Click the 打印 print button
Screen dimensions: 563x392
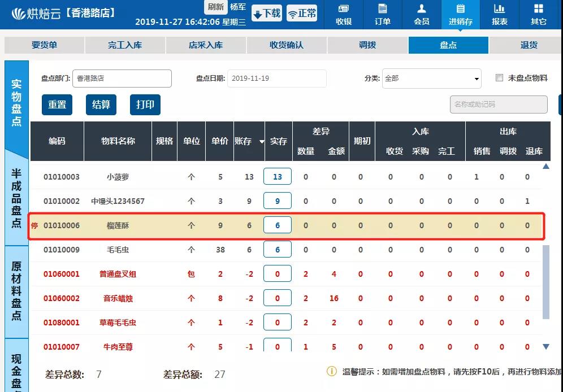pyautogui.click(x=145, y=104)
